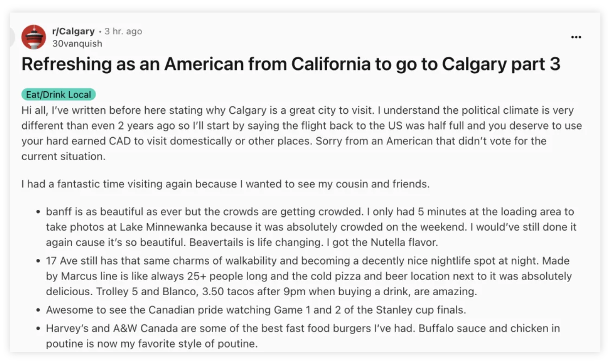Click the 3 hr. ago timestamp

(123, 31)
